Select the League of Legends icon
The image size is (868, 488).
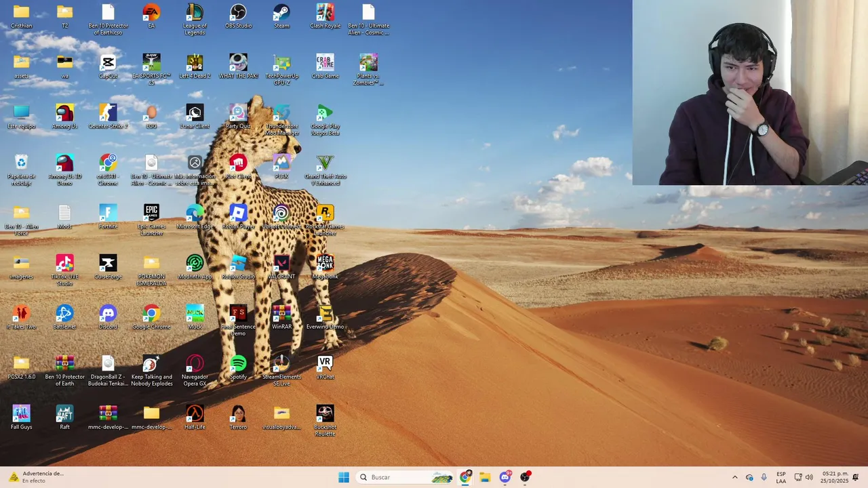[195, 19]
